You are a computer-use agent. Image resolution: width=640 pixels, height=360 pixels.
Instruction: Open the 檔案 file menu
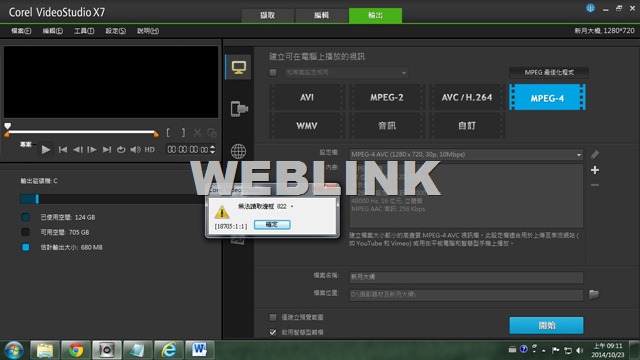(x=21, y=31)
